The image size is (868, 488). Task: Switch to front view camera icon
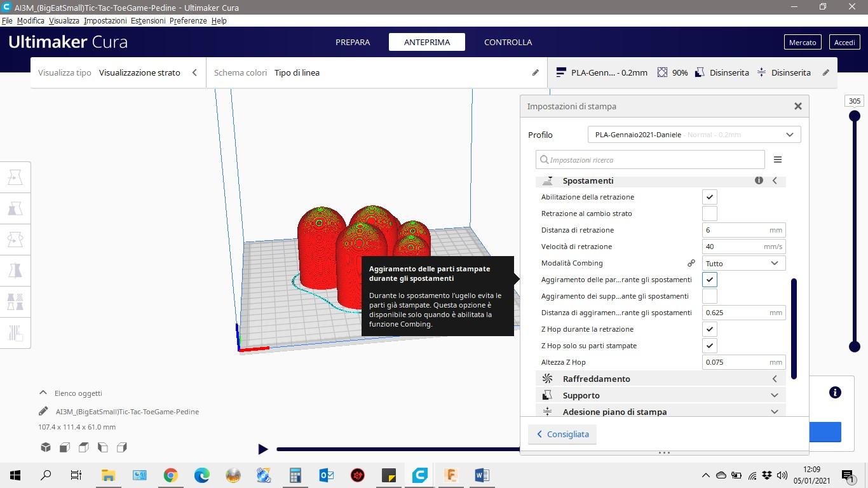(x=65, y=447)
